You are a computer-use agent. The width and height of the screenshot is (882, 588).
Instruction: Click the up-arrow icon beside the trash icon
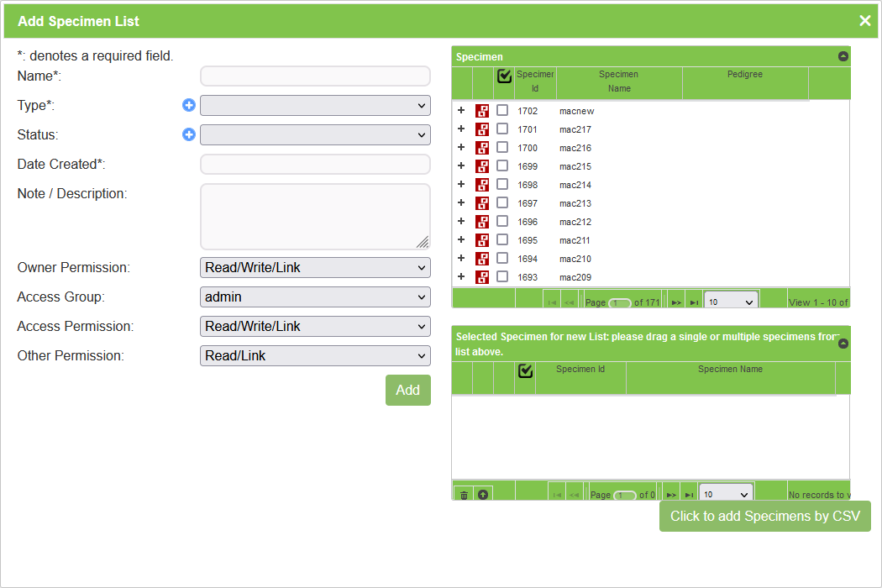[x=483, y=495]
